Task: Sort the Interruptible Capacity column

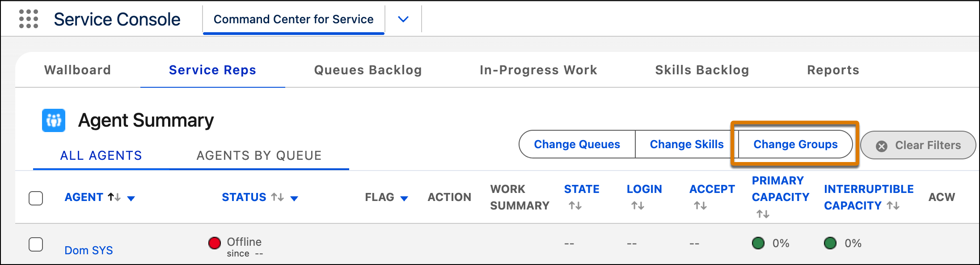Action: coord(893,205)
